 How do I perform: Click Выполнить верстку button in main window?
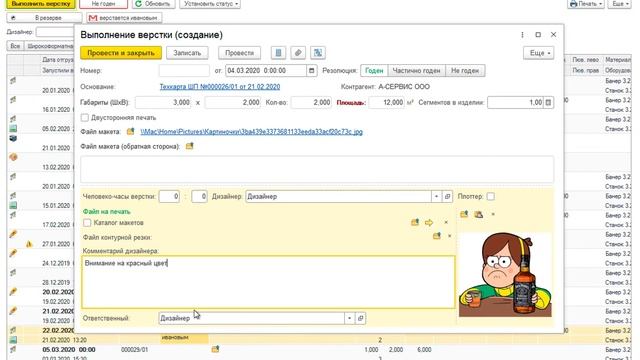pyautogui.click(x=41, y=4)
